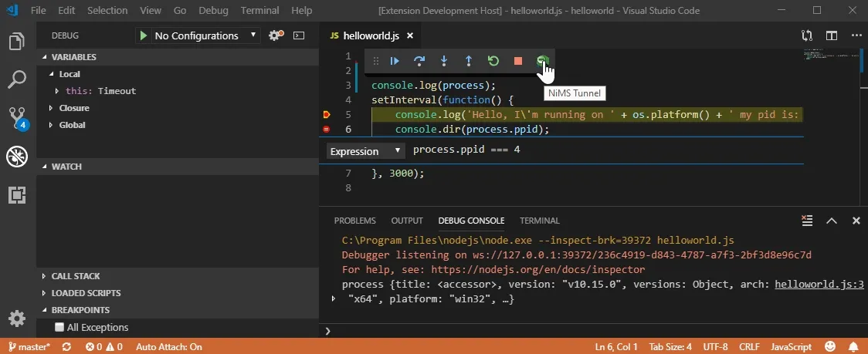Click the Split Editor icon
868x354 pixels.
tap(832, 35)
